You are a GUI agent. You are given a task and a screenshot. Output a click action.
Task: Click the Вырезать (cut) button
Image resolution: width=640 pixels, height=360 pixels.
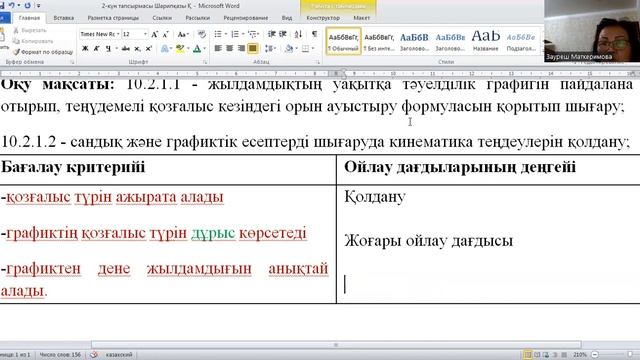point(30,30)
